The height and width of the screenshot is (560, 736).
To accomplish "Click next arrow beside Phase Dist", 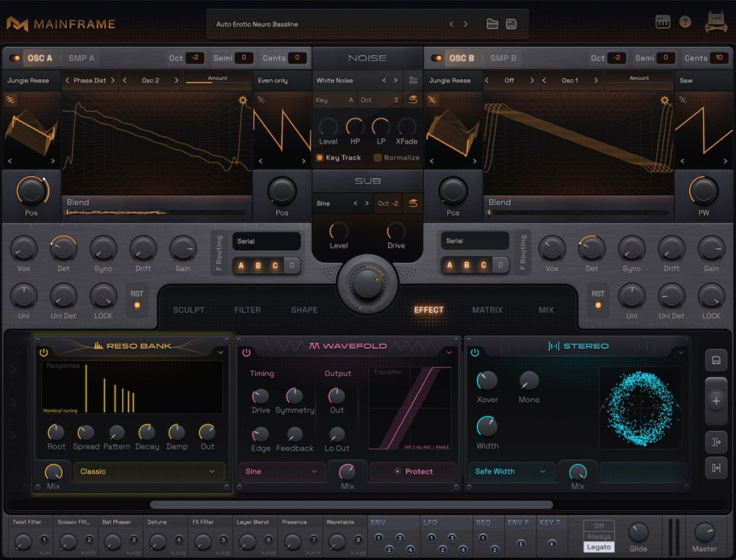I will [113, 81].
